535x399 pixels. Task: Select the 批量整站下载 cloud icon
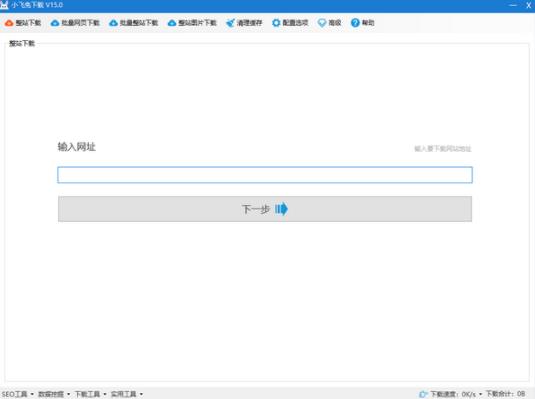[113, 23]
